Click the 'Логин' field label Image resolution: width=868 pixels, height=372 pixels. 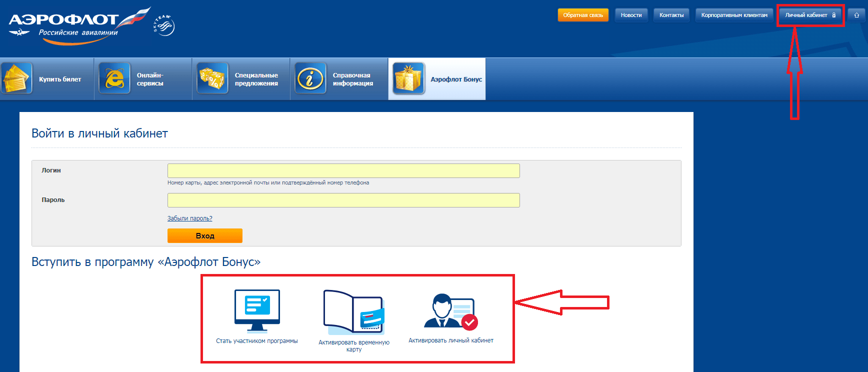[x=51, y=170]
